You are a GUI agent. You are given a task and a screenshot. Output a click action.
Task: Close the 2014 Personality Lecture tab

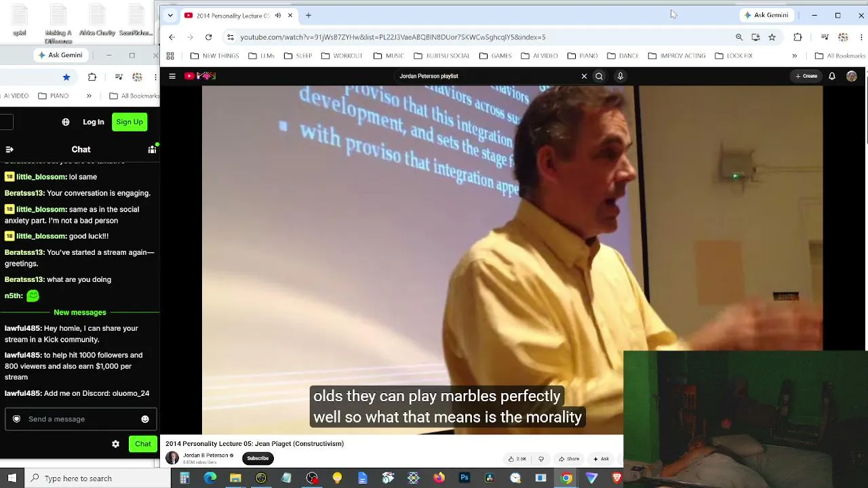tap(290, 16)
